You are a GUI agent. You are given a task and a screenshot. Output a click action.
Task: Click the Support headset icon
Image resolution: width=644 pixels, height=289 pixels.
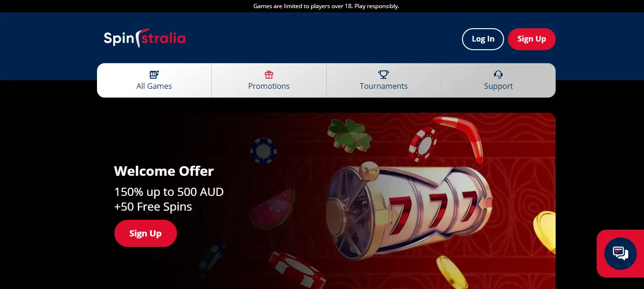[x=498, y=75]
